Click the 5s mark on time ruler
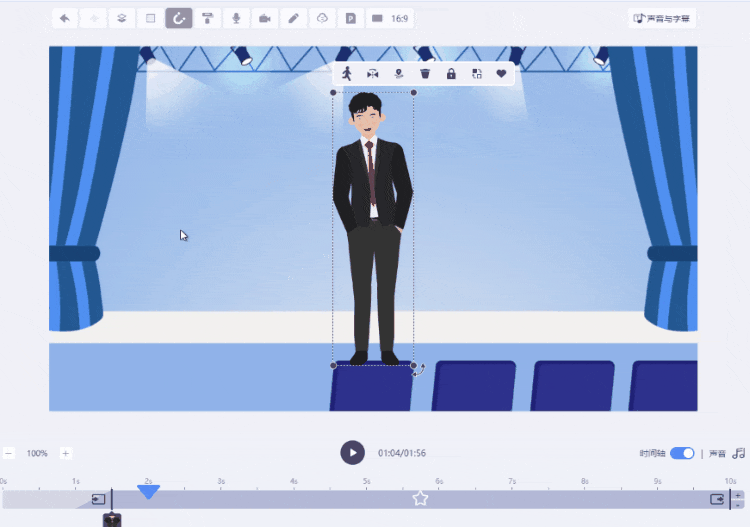This screenshot has height=527, width=750. [366, 481]
